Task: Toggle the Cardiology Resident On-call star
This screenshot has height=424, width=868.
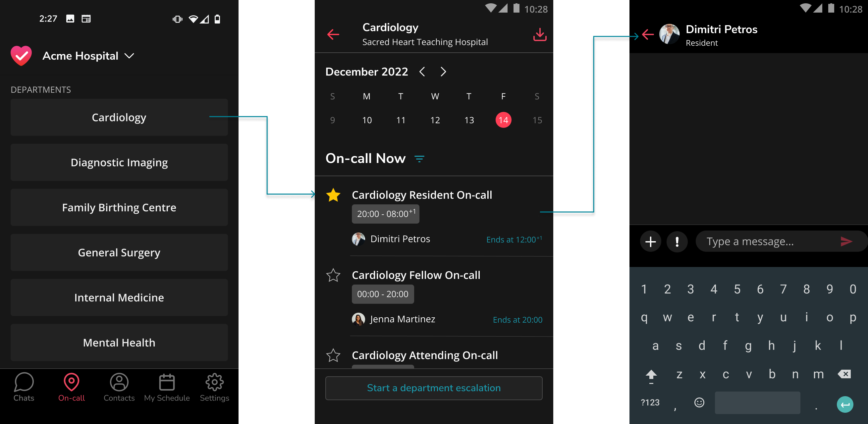Action: tap(333, 195)
